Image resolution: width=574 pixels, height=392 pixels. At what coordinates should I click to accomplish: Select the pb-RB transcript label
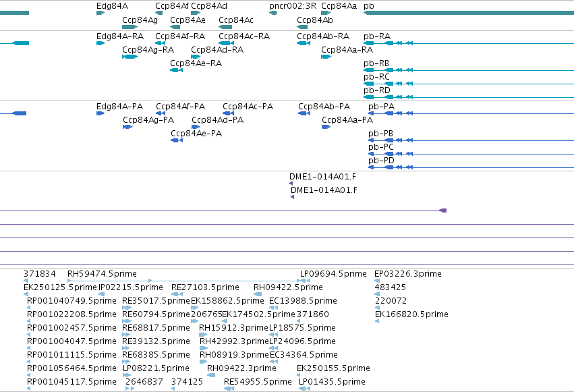376,63
